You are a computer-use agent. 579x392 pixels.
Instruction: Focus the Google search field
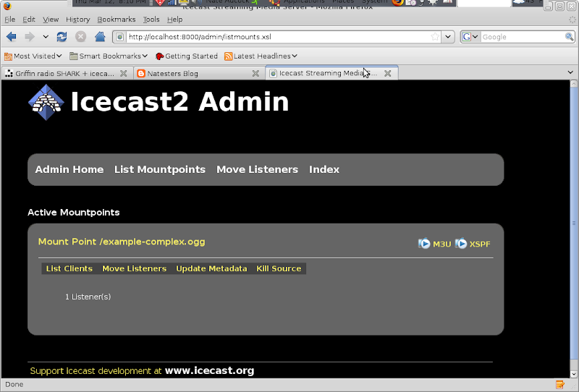tap(523, 37)
